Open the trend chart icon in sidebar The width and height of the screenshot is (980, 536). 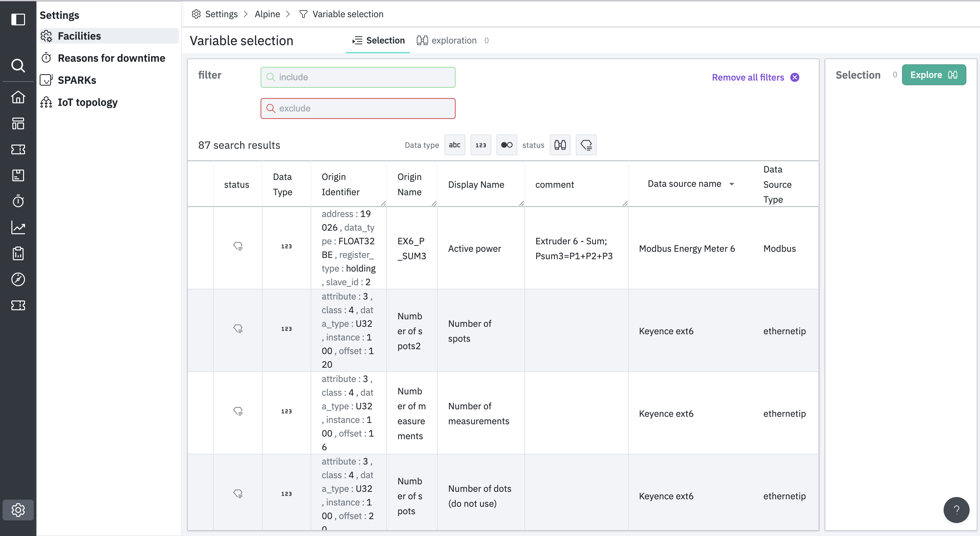(18, 227)
